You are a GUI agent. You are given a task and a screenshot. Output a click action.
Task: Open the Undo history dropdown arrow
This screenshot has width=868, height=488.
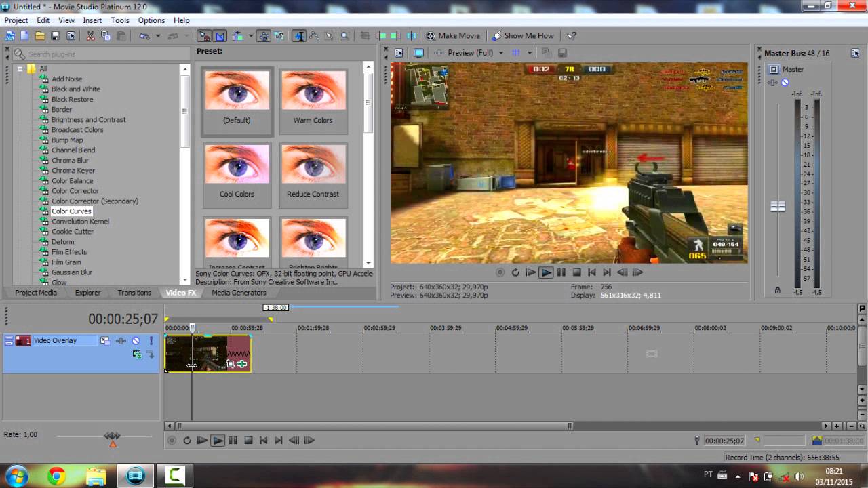click(158, 36)
